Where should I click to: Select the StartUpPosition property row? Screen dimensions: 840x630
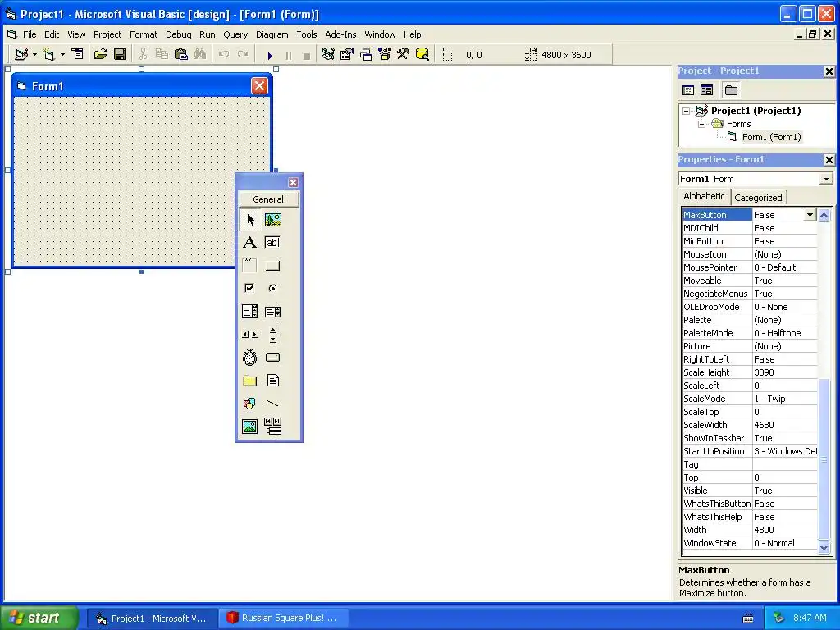pyautogui.click(x=750, y=451)
